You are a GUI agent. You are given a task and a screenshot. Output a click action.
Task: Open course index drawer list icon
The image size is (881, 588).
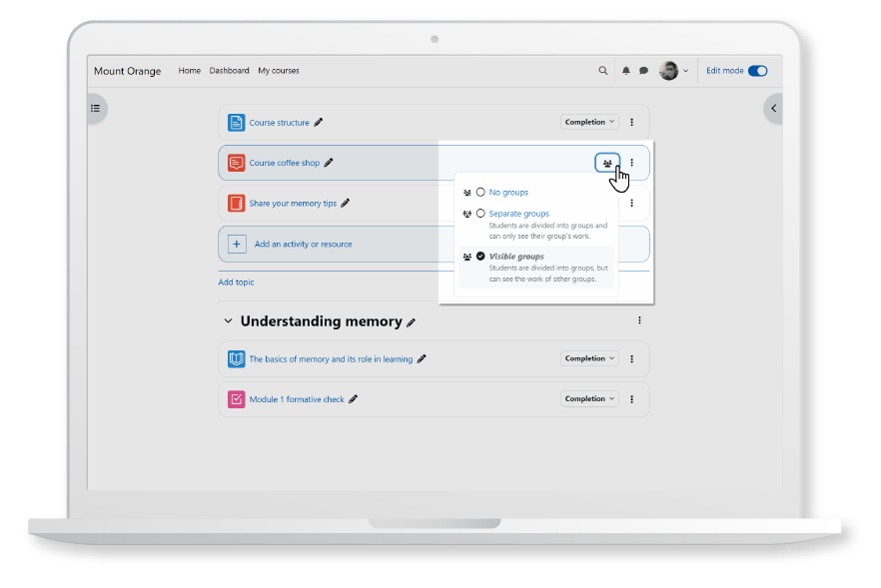pos(96,108)
